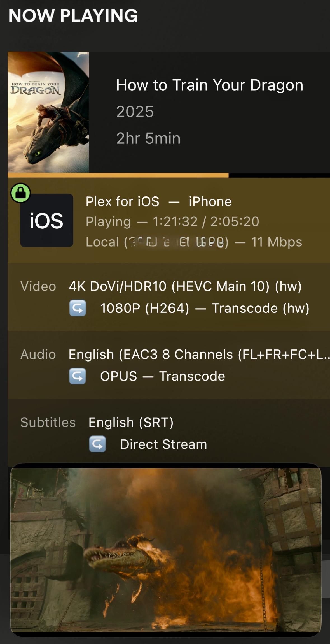Expand the English (SRT) subtitles entry

pyautogui.click(x=131, y=423)
